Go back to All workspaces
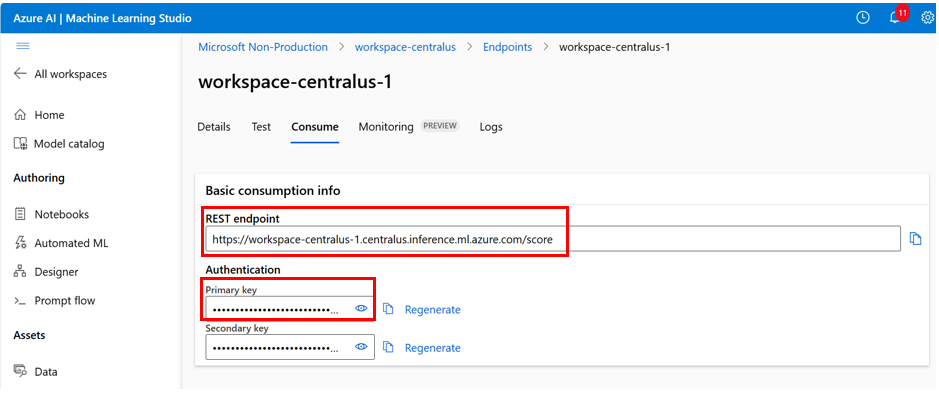This screenshot has width=939, height=393. click(x=60, y=74)
